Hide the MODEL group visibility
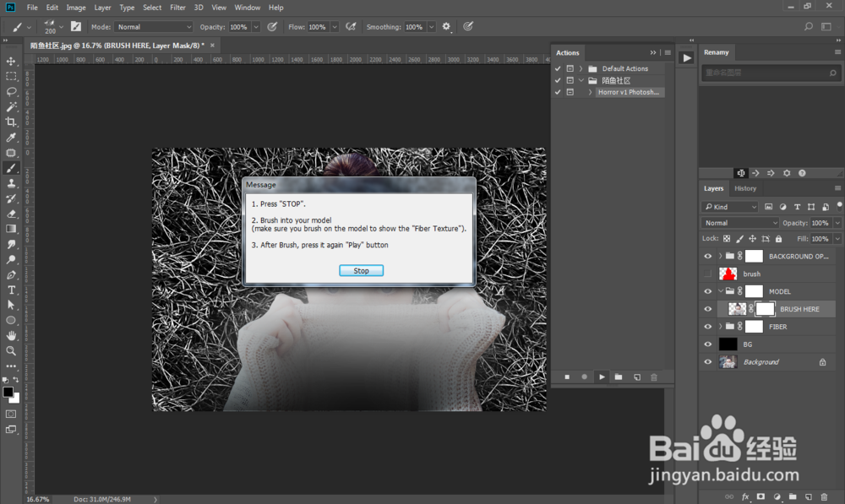 (x=708, y=291)
